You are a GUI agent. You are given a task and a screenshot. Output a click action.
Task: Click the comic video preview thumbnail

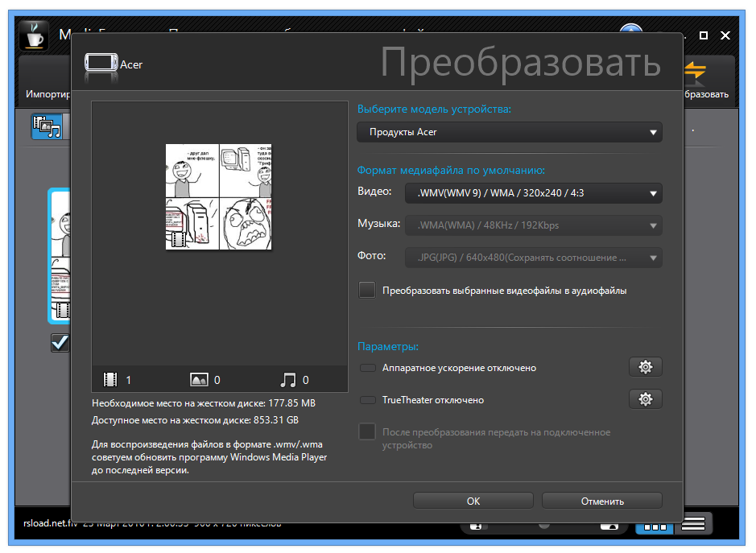[x=218, y=196]
